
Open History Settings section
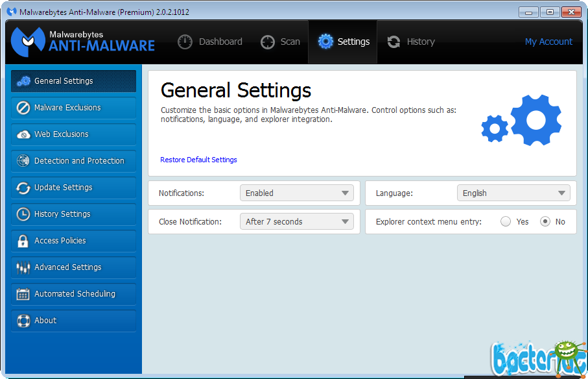73,214
